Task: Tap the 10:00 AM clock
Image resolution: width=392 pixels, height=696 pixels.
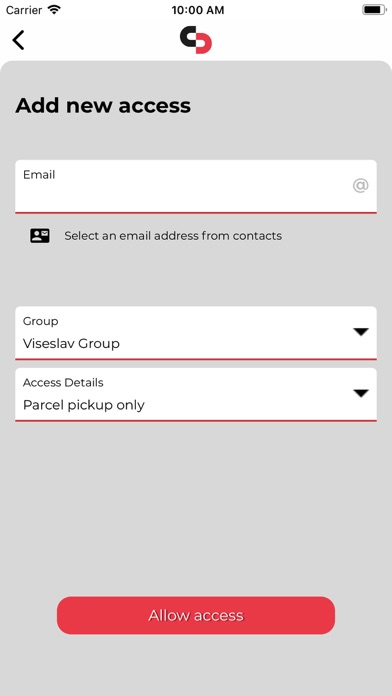Action: 198,10
